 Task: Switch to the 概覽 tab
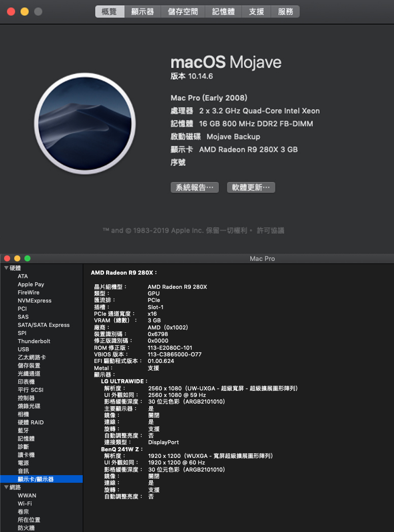click(110, 12)
